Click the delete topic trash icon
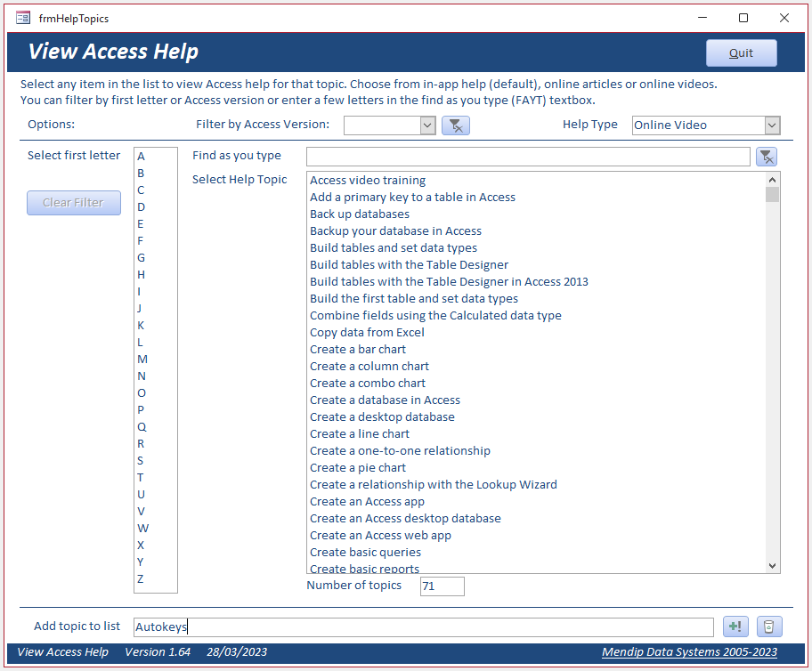The height and width of the screenshot is (671, 812). pyautogui.click(x=769, y=627)
